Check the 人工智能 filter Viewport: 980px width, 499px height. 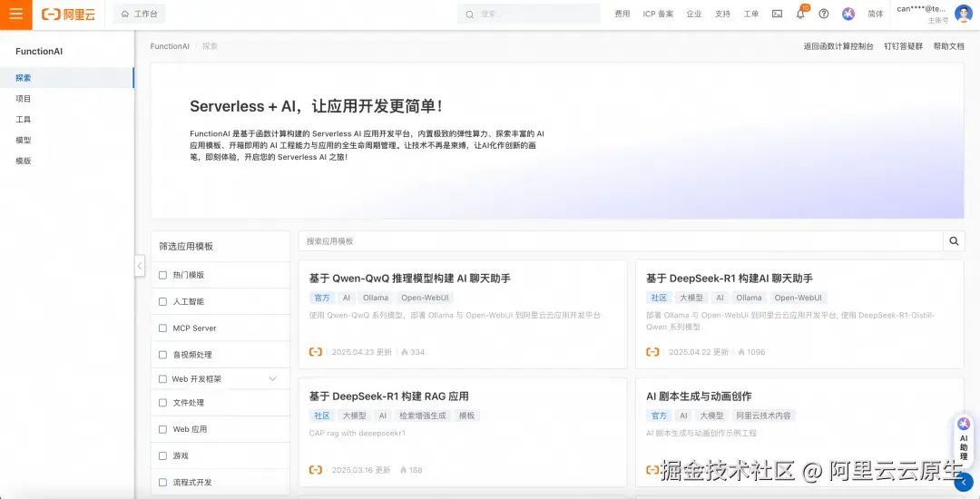click(163, 301)
